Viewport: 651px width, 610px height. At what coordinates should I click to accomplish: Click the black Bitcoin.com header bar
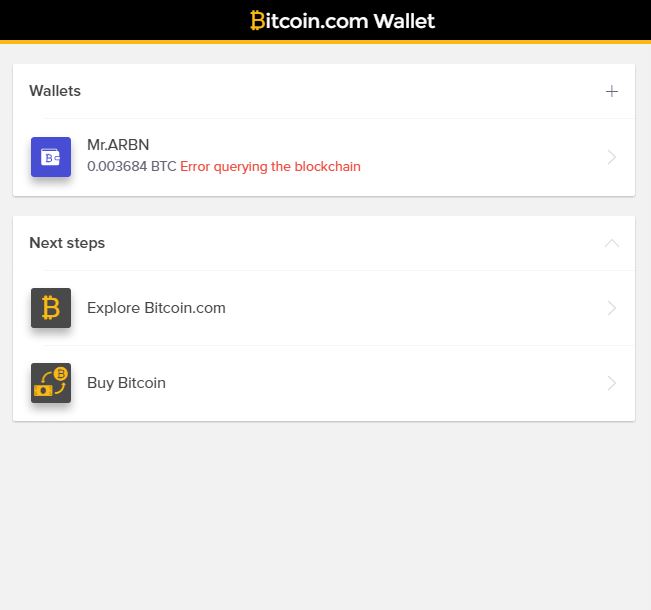point(326,20)
